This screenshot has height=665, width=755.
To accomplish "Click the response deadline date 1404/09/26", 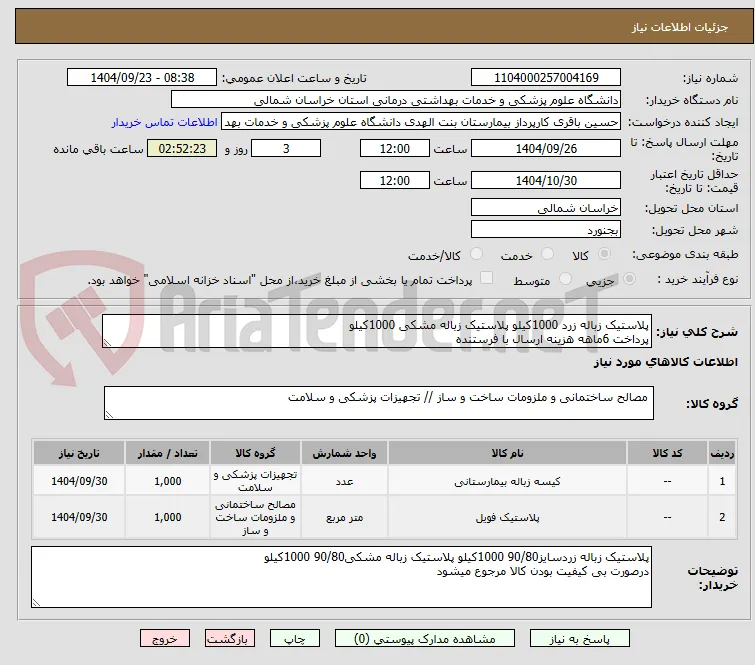I will (x=546, y=148).
